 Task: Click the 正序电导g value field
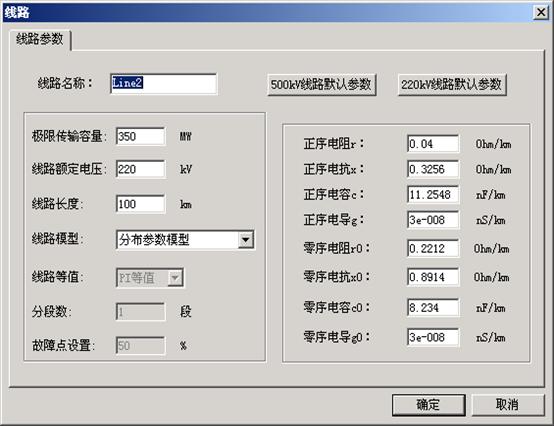433,220
